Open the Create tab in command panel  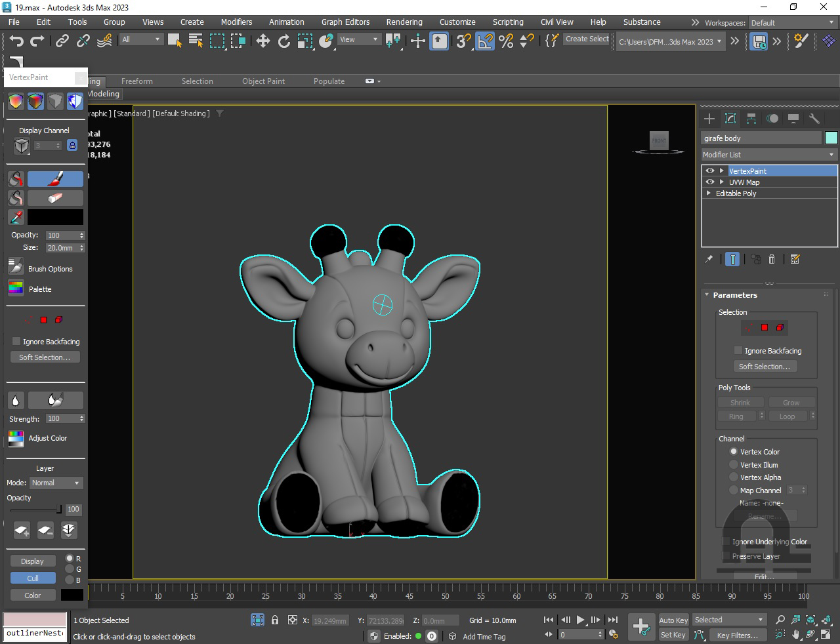[709, 119]
